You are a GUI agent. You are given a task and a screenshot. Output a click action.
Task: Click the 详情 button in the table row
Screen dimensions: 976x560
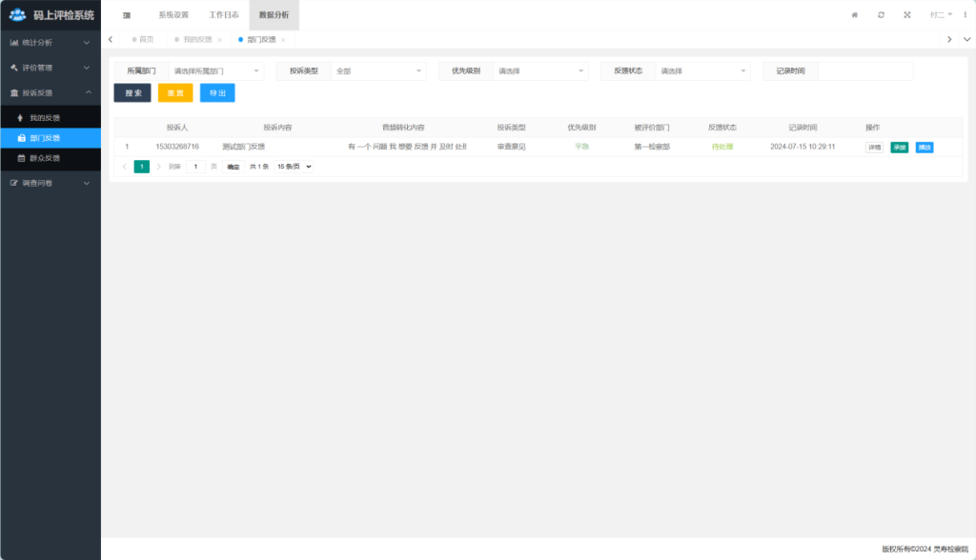[874, 148]
